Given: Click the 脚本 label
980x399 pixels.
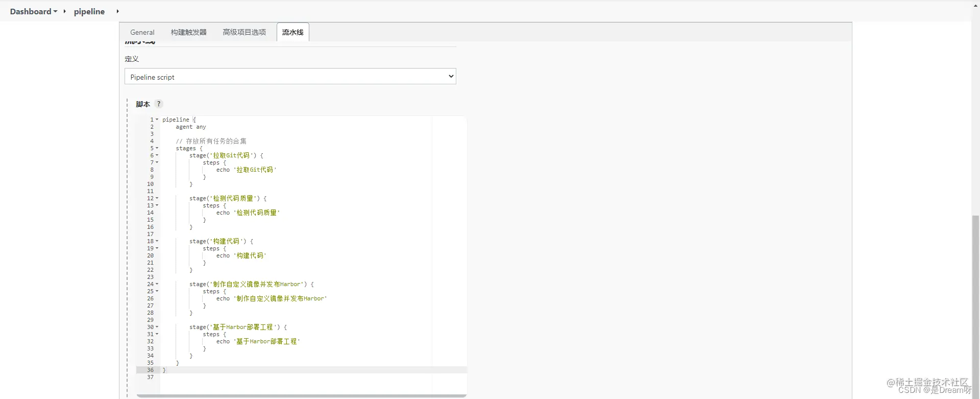Looking at the screenshot, I should 143,104.
